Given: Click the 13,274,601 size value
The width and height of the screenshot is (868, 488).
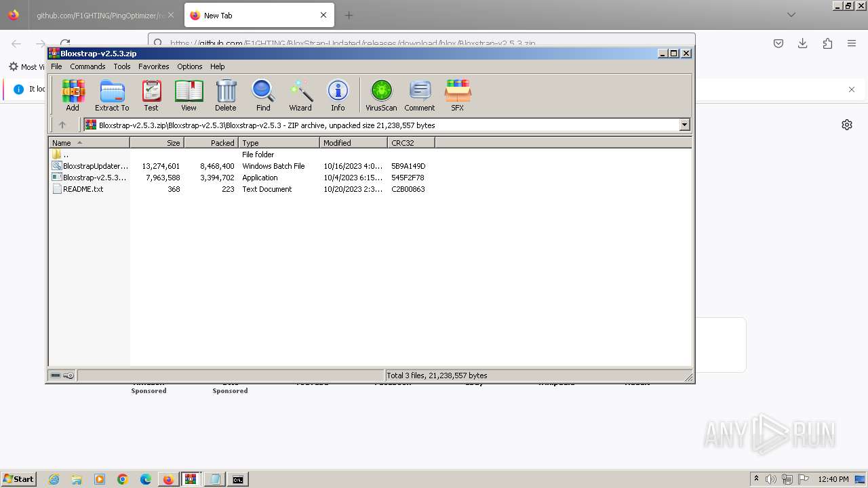Looking at the screenshot, I should click(161, 166).
